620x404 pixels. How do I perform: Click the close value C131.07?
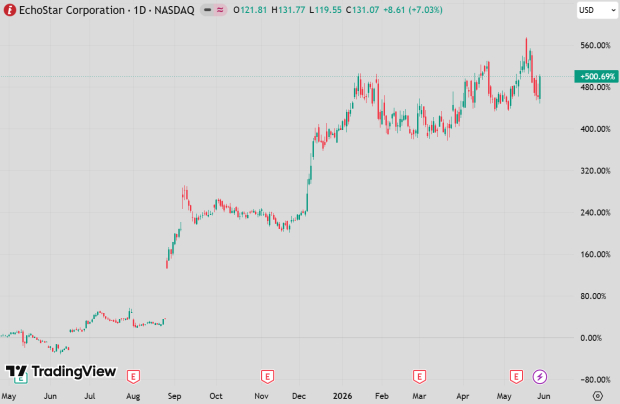[x=362, y=10]
